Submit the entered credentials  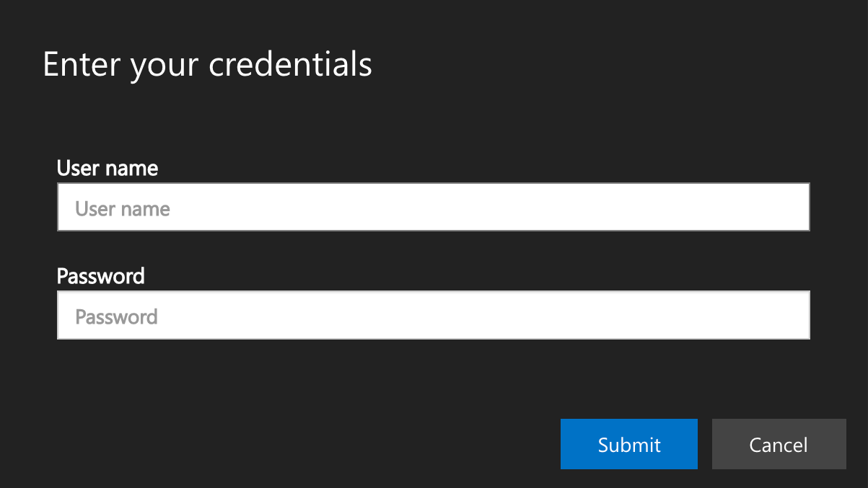(x=628, y=444)
